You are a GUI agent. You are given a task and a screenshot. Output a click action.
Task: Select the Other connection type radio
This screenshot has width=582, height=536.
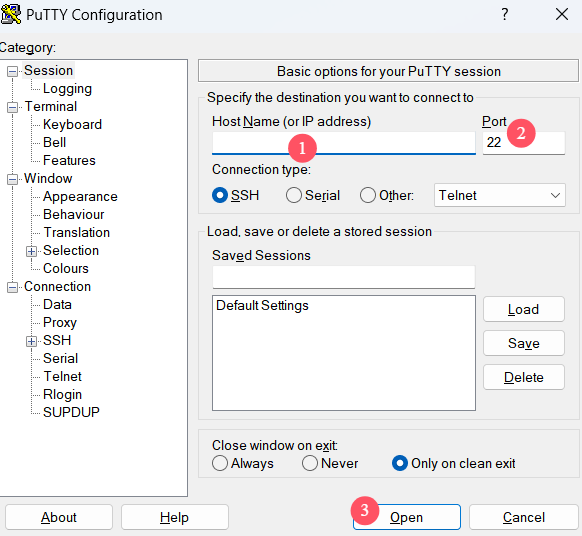(367, 195)
